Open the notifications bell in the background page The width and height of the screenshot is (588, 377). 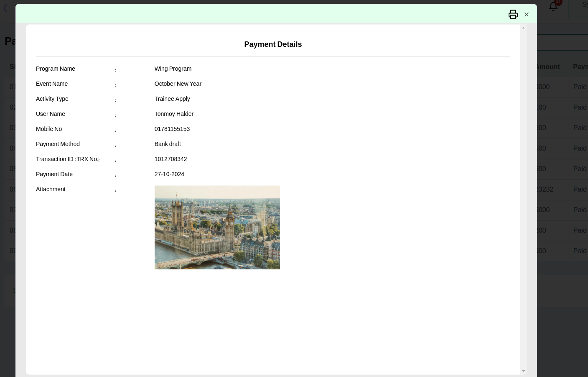pyautogui.click(x=553, y=6)
